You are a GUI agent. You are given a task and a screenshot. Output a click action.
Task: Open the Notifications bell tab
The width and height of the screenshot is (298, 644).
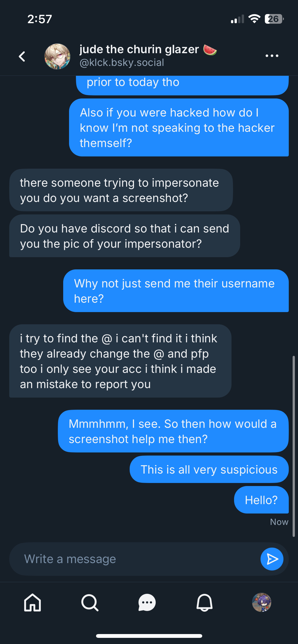coord(204,602)
